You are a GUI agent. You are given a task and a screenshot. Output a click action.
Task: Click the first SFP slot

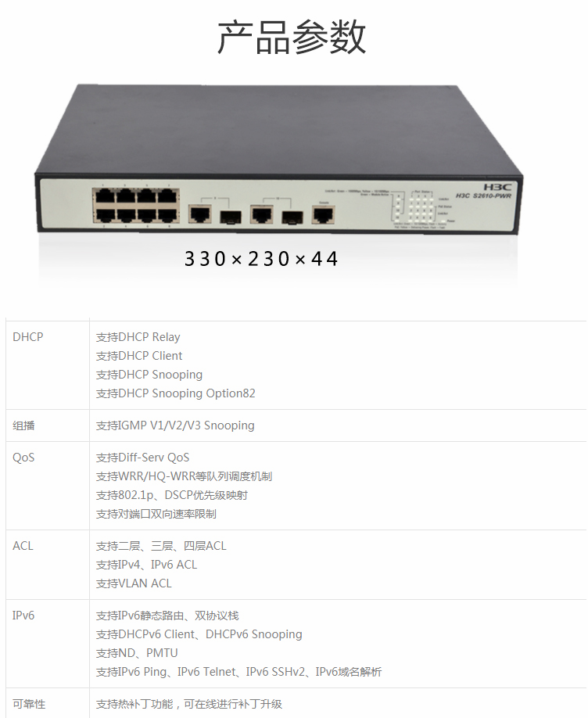coord(231,217)
